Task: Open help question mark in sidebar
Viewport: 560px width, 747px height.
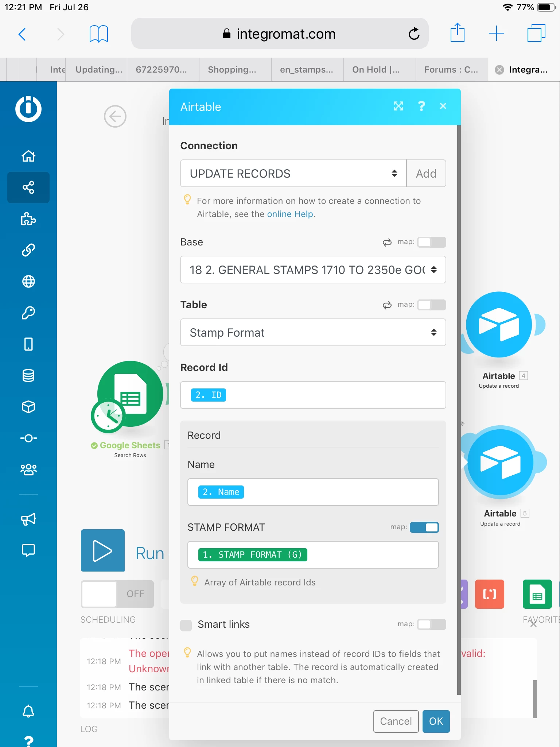Action: pos(28,741)
